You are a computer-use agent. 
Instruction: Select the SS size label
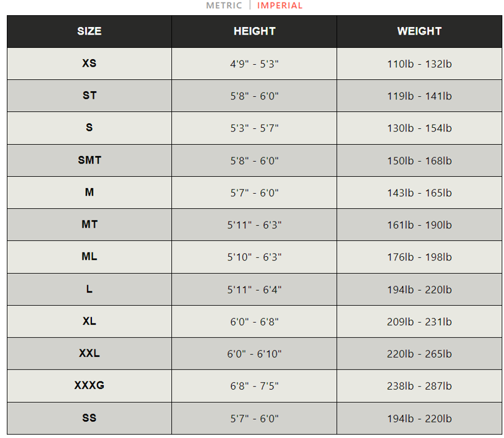coord(89,418)
